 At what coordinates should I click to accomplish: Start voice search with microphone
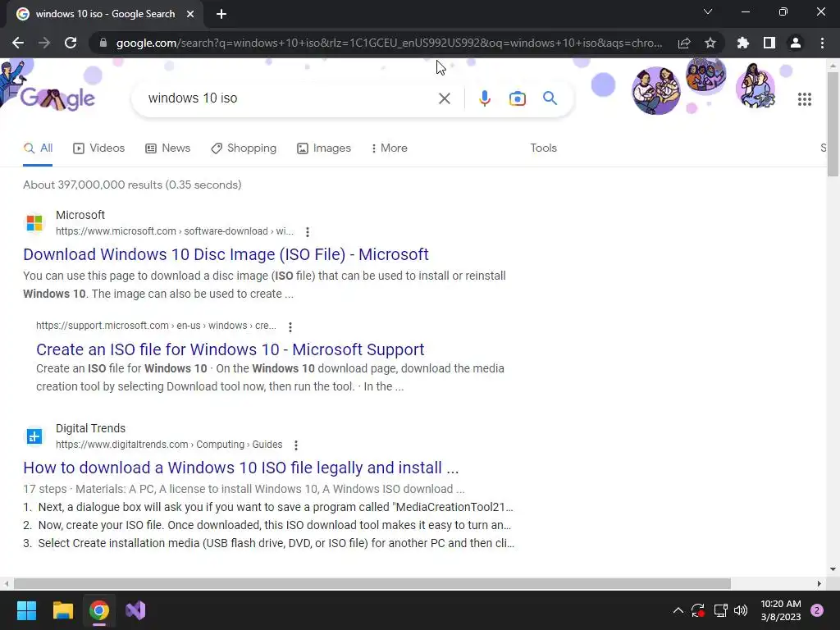484,98
